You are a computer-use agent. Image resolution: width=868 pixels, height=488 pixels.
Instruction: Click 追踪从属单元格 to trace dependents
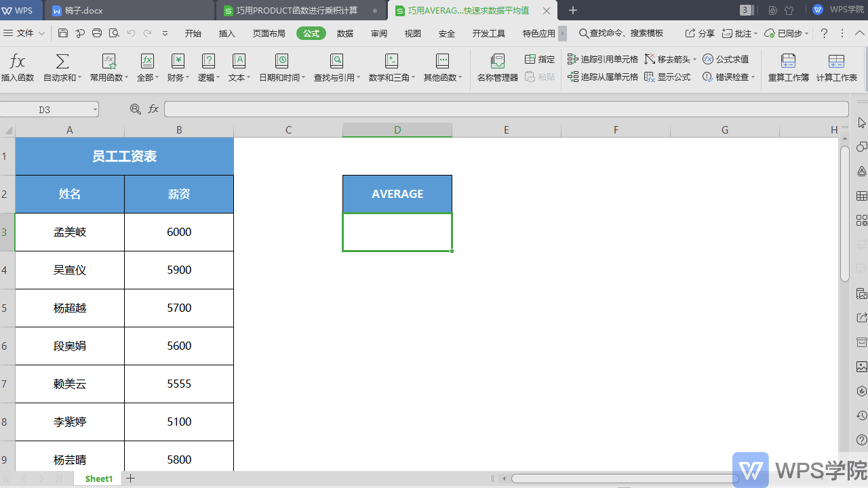tap(602, 77)
